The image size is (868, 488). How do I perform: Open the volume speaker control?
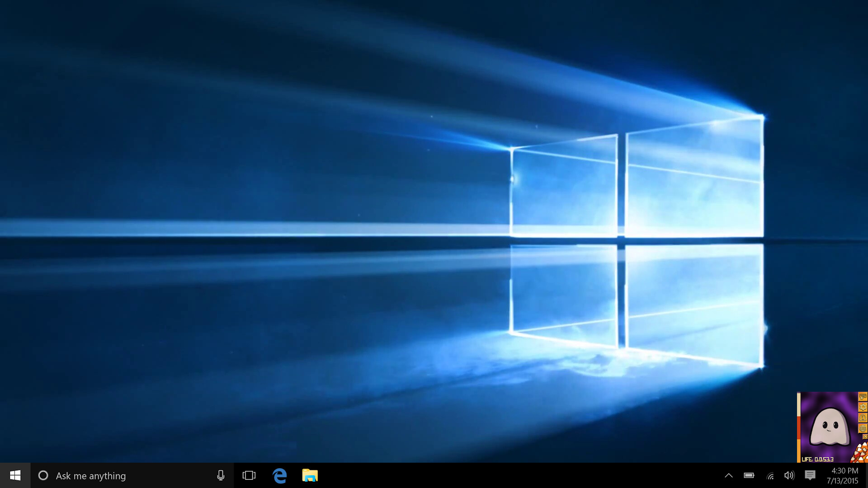click(x=789, y=475)
